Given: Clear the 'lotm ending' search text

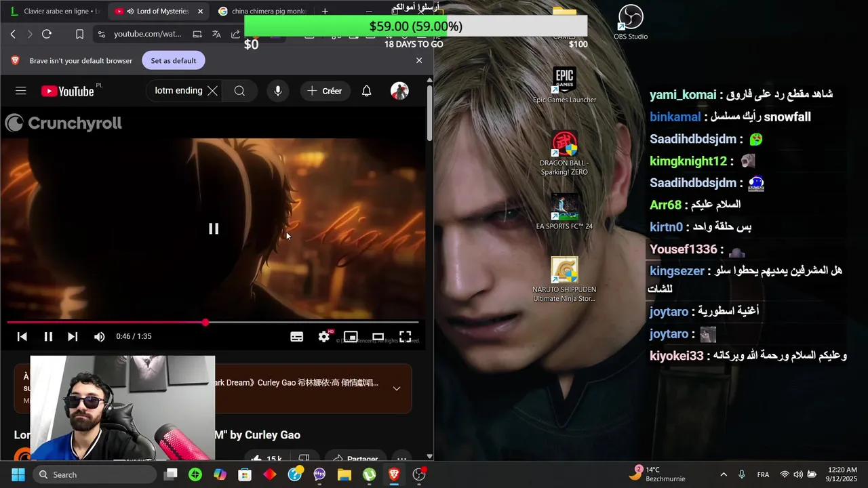Looking at the screenshot, I should pos(212,91).
